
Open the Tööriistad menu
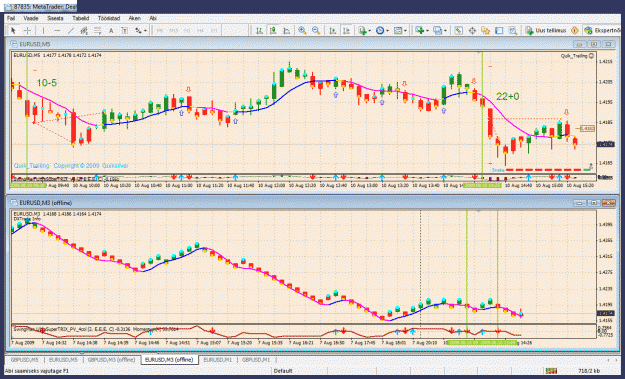[x=109, y=18]
